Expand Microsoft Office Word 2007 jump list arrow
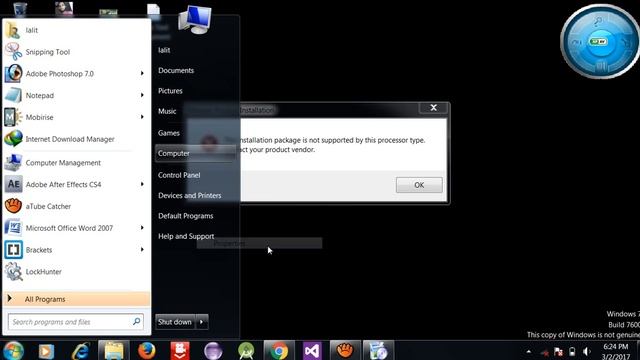640x360 pixels. (142, 228)
